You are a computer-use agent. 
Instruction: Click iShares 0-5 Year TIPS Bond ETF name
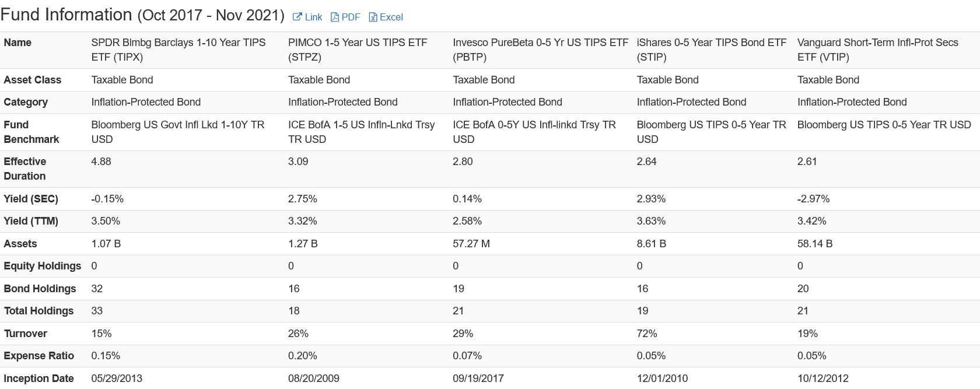click(x=712, y=50)
